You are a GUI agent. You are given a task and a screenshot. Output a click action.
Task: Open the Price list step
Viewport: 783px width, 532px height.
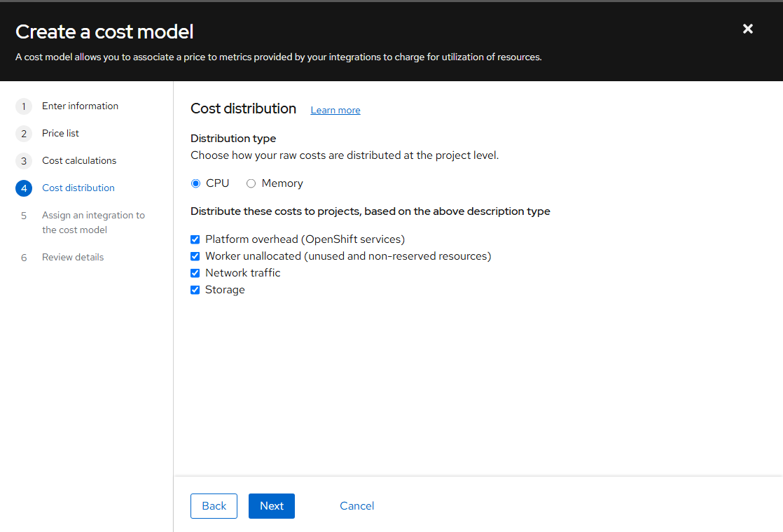tap(60, 134)
